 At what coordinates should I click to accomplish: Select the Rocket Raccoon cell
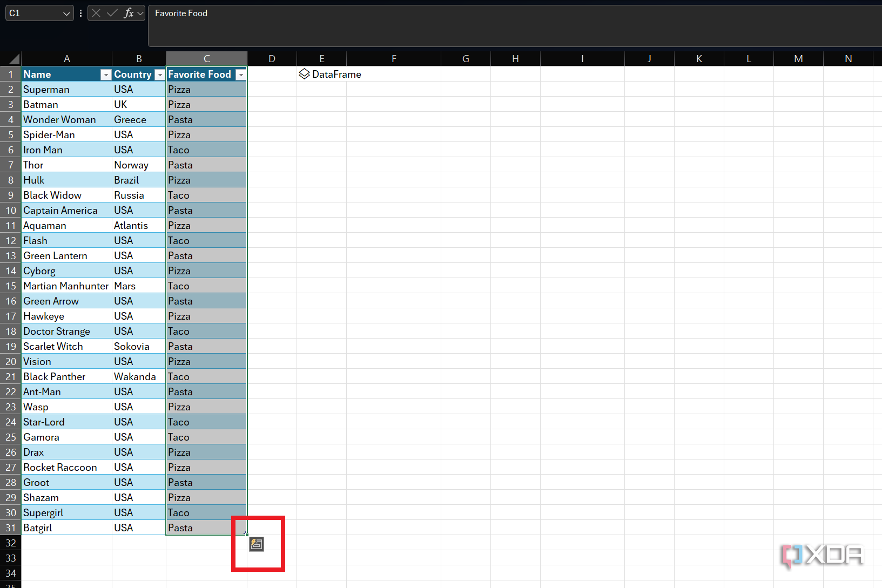click(x=66, y=467)
